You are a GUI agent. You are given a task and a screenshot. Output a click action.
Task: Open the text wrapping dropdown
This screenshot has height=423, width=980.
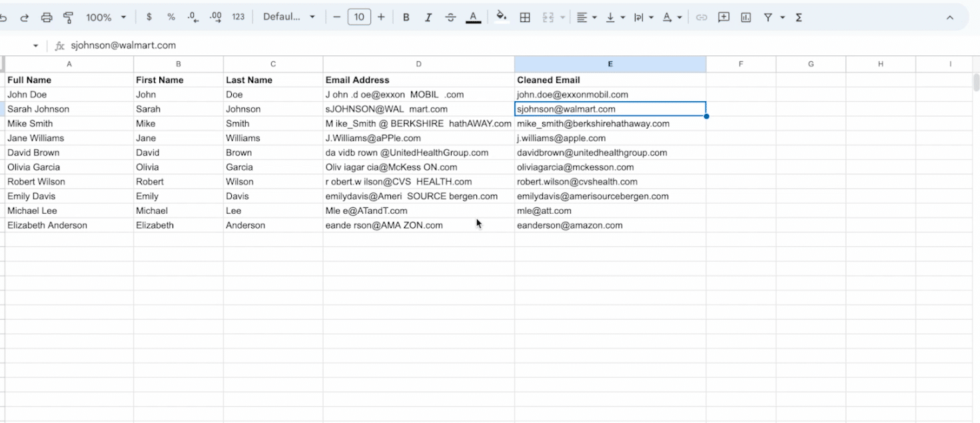(x=643, y=17)
